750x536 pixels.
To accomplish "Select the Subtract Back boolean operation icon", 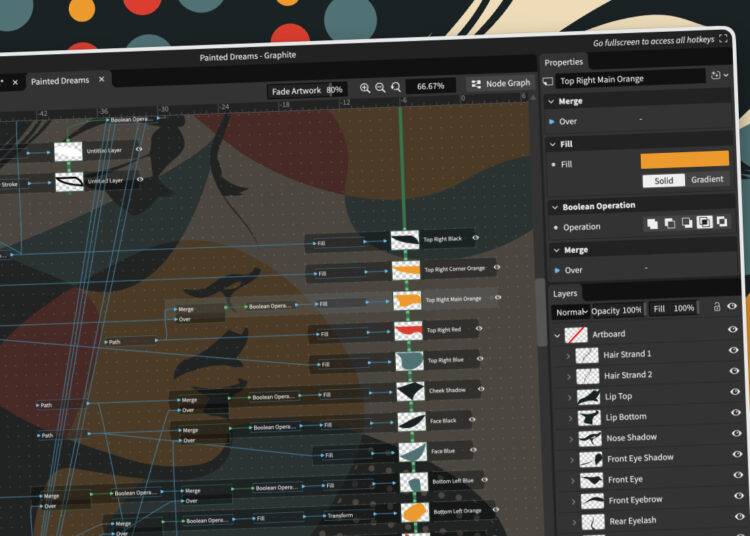I will (x=687, y=222).
